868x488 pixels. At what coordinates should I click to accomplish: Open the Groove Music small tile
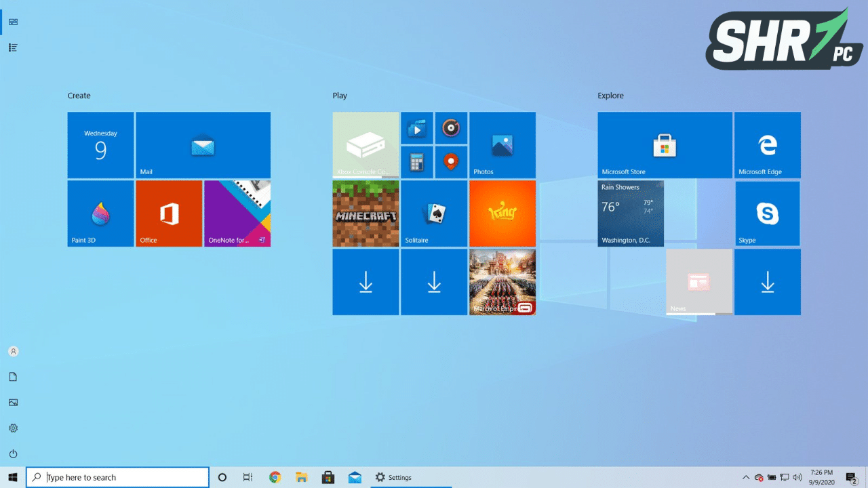click(451, 128)
